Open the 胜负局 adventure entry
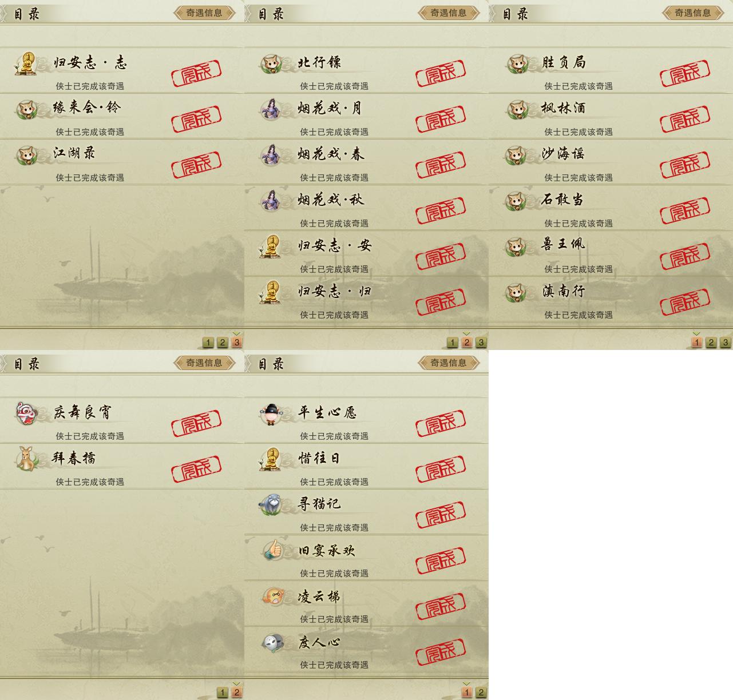Viewport: 733px width, 700px height. pos(611,70)
